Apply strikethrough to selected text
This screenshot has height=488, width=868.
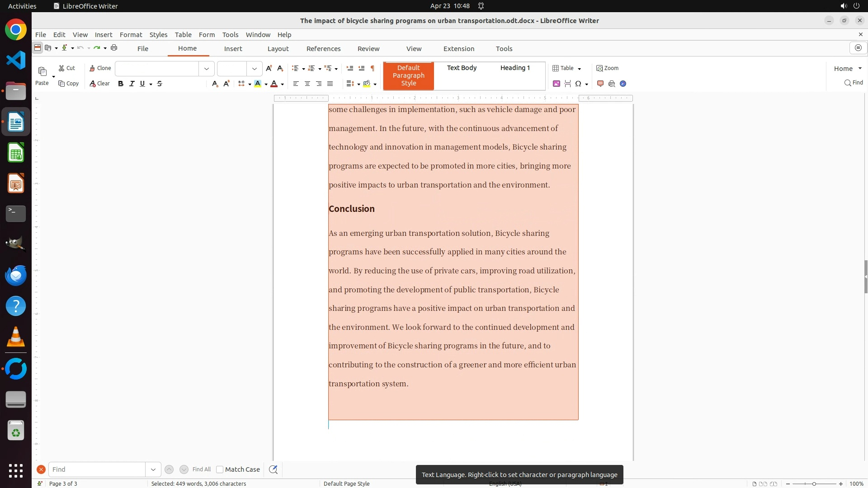(160, 84)
